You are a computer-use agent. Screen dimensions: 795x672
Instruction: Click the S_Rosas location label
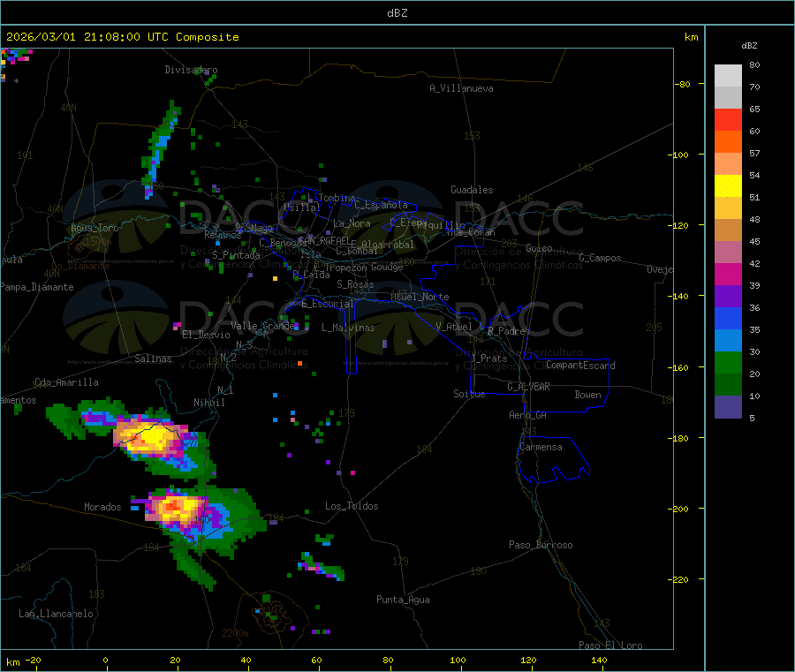point(355,284)
